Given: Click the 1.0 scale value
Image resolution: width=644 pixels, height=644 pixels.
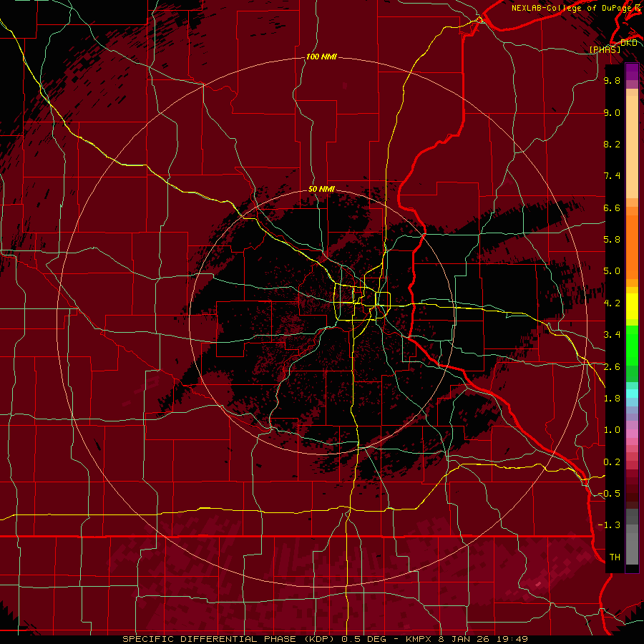Looking at the screenshot, I should tap(612, 430).
